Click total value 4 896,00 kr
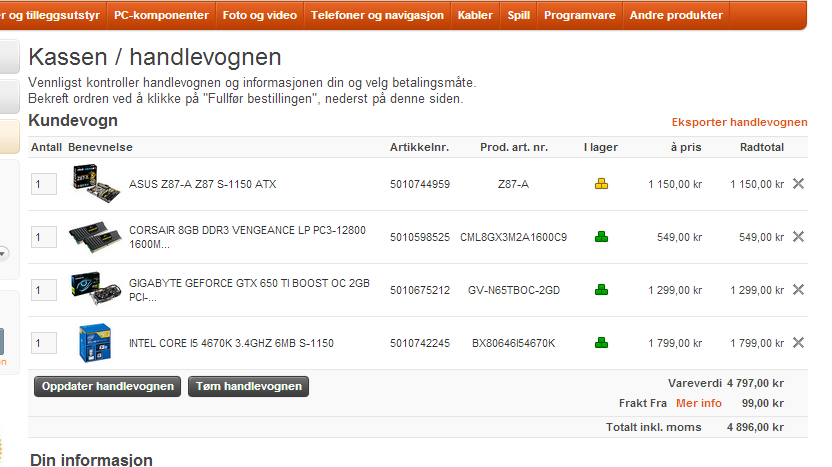 755,427
